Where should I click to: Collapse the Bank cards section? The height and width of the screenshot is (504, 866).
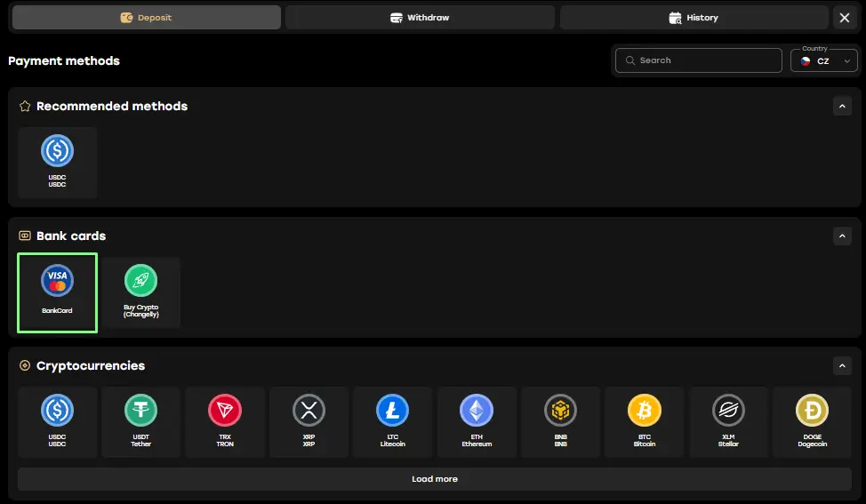point(842,236)
